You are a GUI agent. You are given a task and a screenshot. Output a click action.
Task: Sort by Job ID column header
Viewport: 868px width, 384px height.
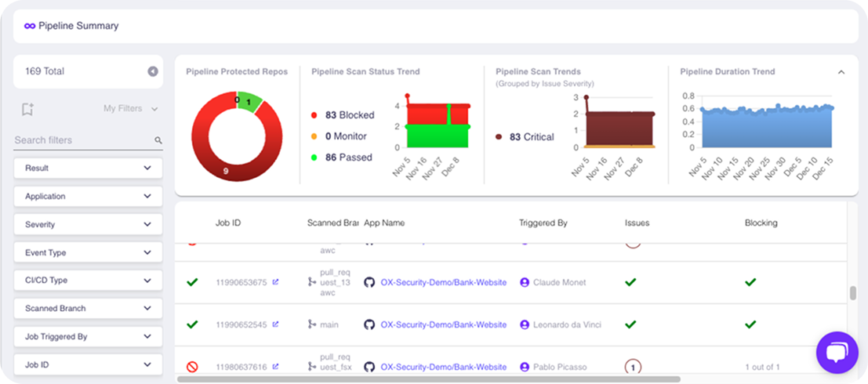(228, 223)
